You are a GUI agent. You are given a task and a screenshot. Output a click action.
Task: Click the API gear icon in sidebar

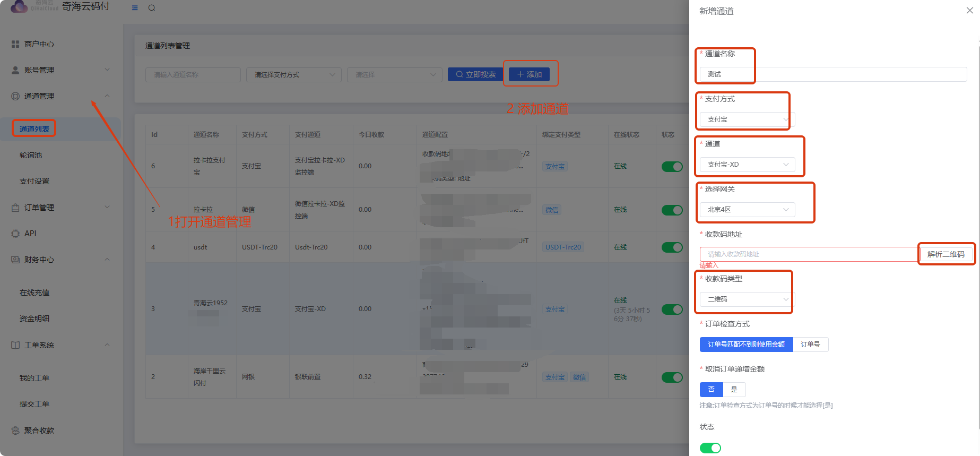15,234
